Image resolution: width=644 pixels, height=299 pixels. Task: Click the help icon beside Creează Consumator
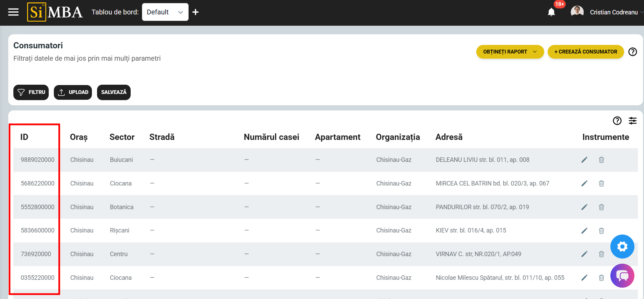click(x=632, y=52)
